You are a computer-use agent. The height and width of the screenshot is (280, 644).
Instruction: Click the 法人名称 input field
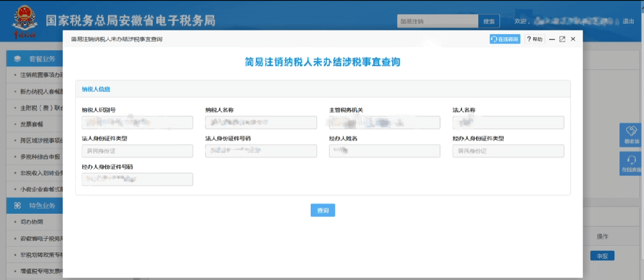pos(508,122)
